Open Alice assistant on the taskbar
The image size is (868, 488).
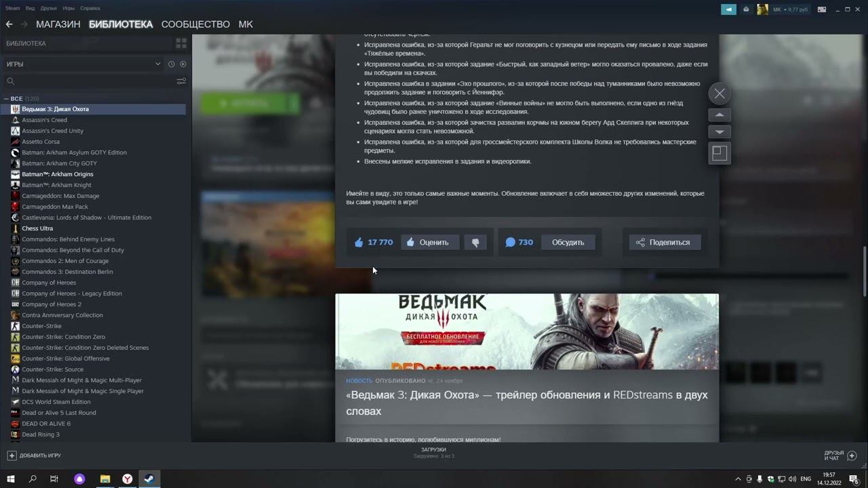[x=79, y=479]
